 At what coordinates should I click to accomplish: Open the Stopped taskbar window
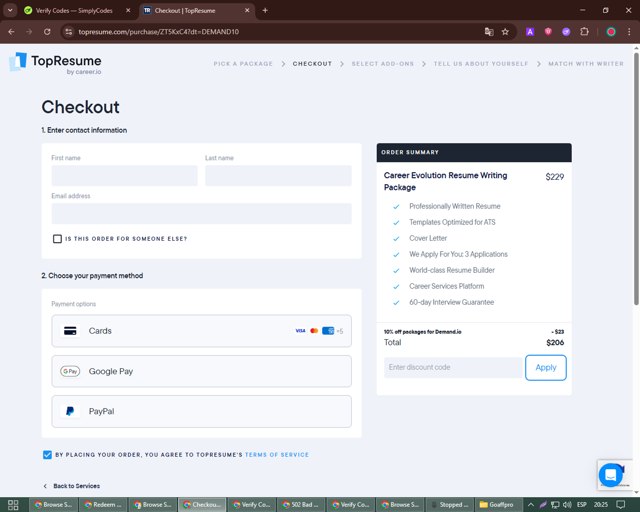pos(450,505)
